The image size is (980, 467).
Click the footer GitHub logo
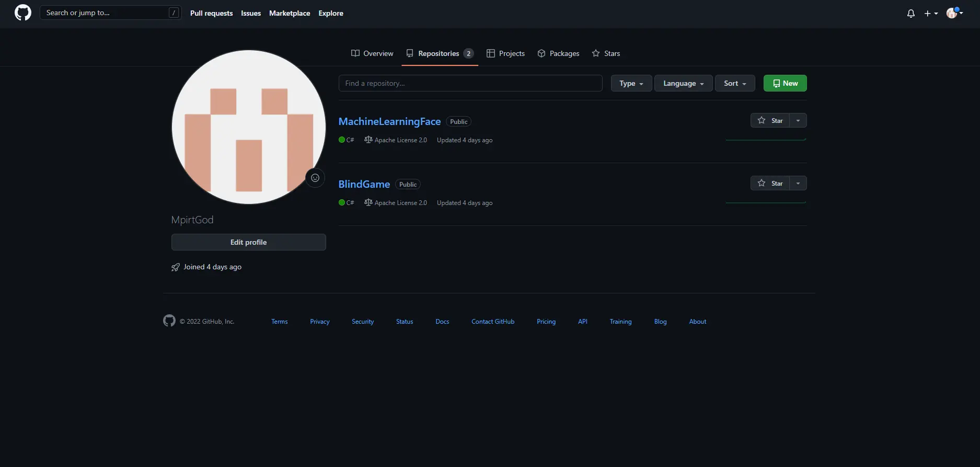[169, 321]
